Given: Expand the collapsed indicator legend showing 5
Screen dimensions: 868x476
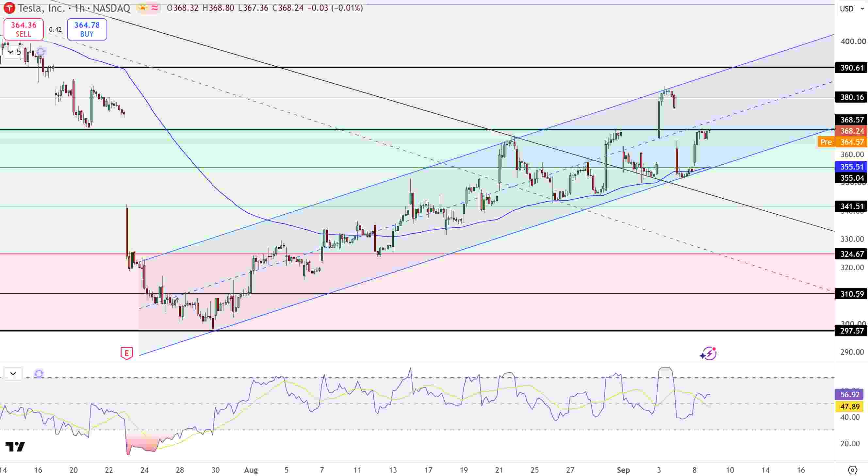Looking at the screenshot, I should tap(13, 52).
